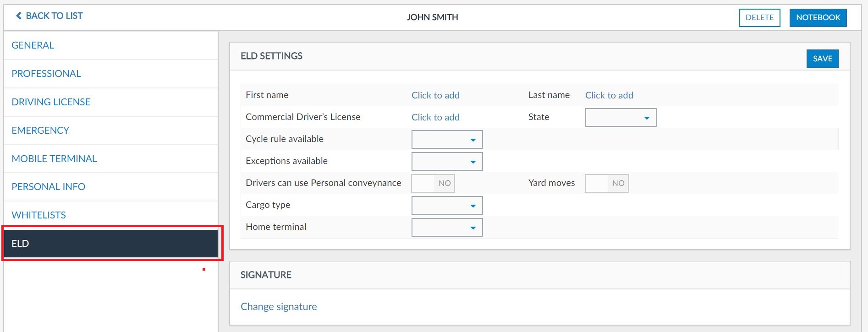
Task: Click to add First name
Action: point(435,95)
